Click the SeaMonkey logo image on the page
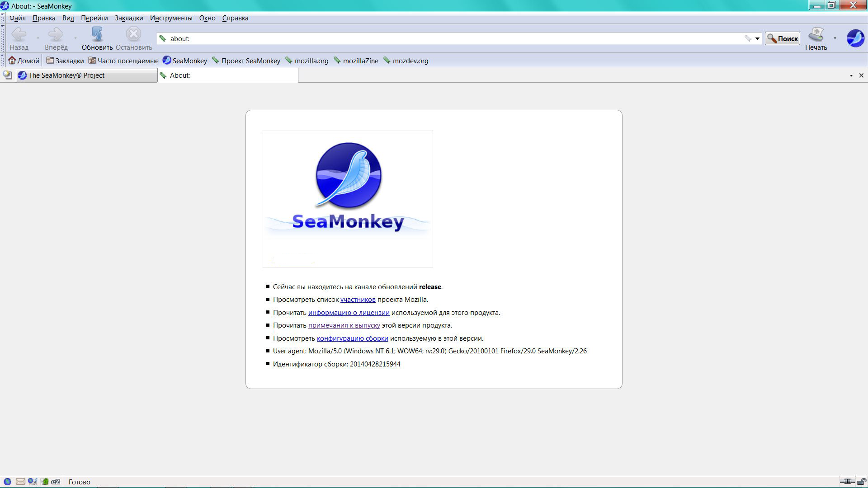 pos(348,199)
